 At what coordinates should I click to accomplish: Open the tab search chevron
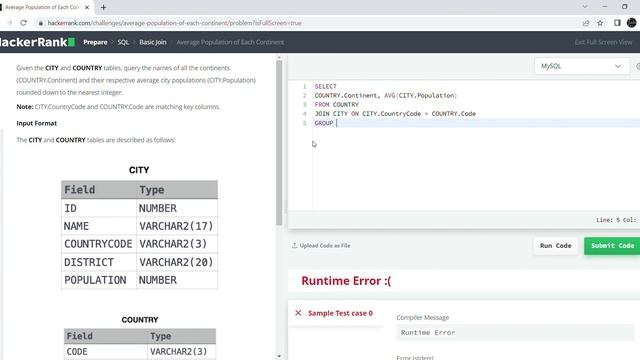tap(585, 7)
